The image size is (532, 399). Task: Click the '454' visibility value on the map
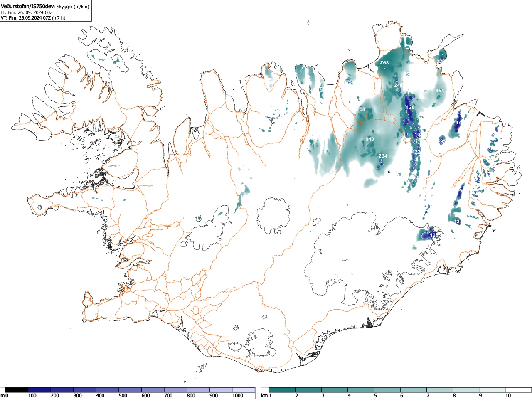click(x=440, y=91)
